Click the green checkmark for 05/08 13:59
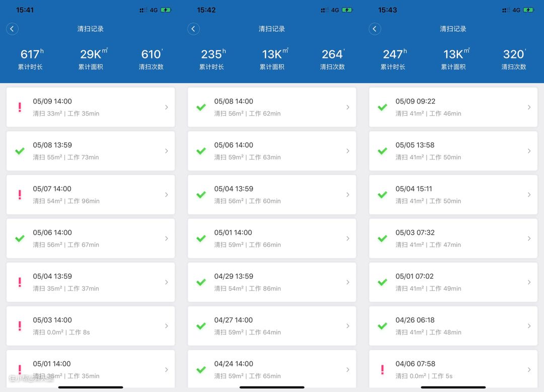 (20, 151)
